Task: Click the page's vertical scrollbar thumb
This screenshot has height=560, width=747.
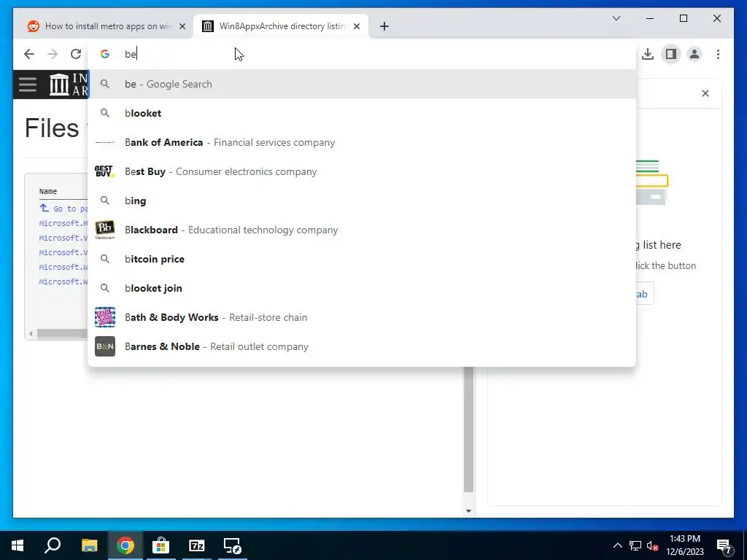Action: pos(469,429)
